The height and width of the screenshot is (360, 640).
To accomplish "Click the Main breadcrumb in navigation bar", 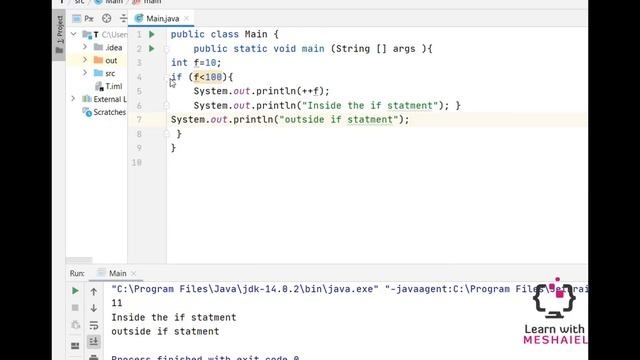I will coord(109,2).
